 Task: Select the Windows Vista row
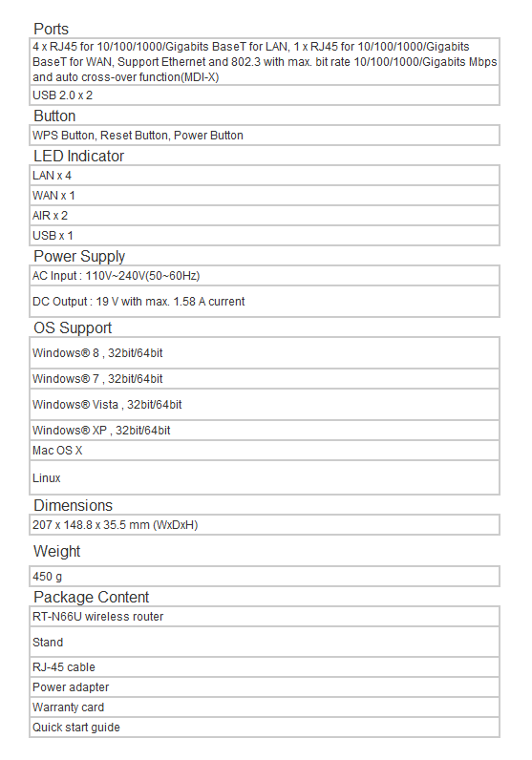pos(265,404)
